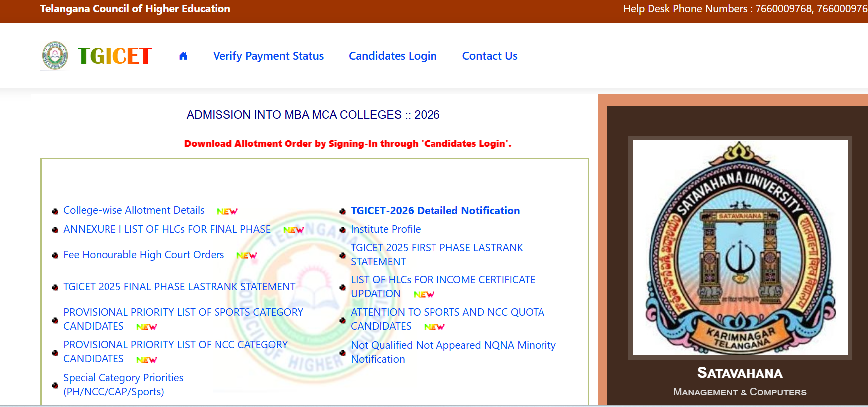Open the Institute Profile link
This screenshot has height=407, width=868.
click(x=386, y=229)
